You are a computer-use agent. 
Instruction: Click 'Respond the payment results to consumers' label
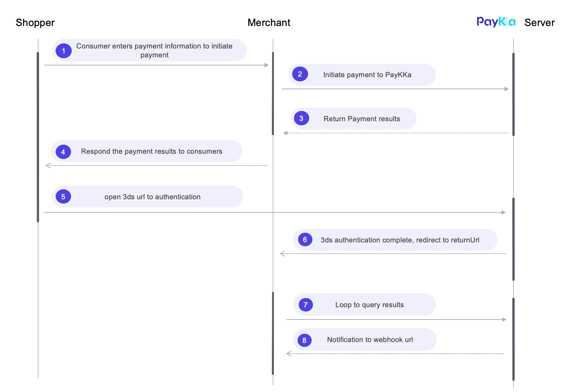coord(152,151)
